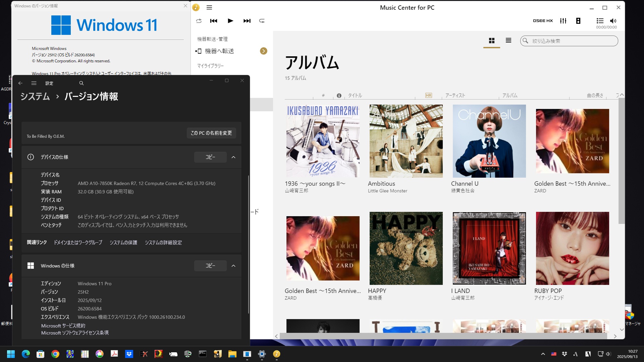
Task: Skip to the next track
Action: (247, 21)
